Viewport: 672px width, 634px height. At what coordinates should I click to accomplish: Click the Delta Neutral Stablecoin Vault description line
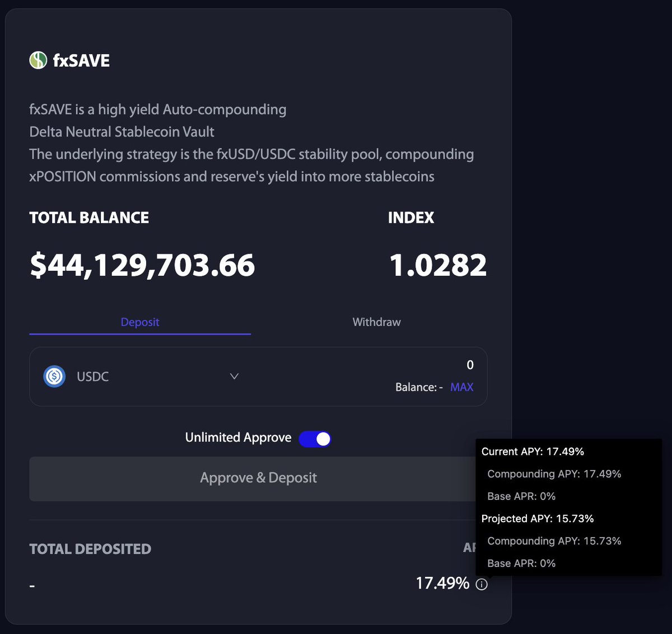tap(122, 132)
